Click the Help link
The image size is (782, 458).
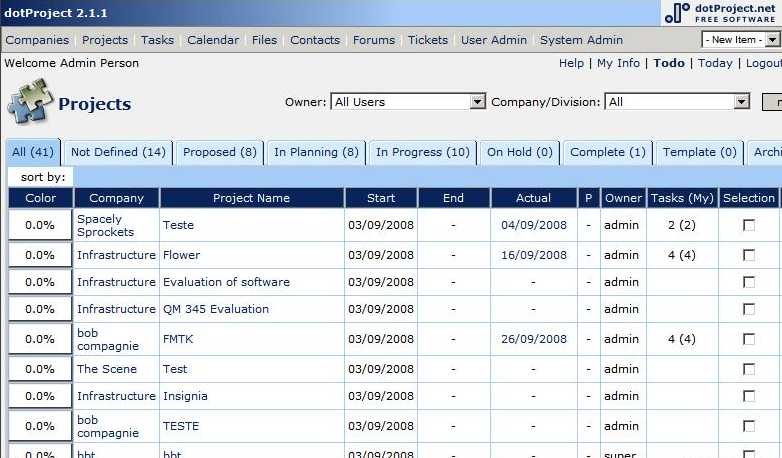(x=571, y=63)
